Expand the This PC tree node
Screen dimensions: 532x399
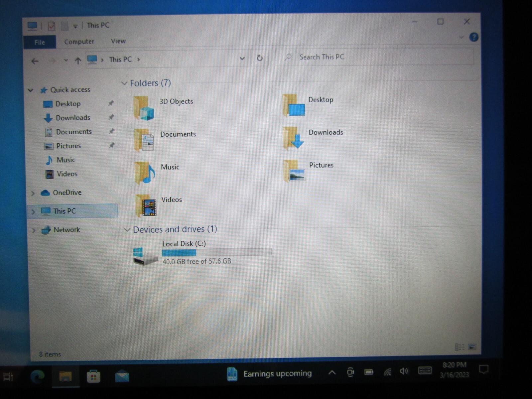33,211
